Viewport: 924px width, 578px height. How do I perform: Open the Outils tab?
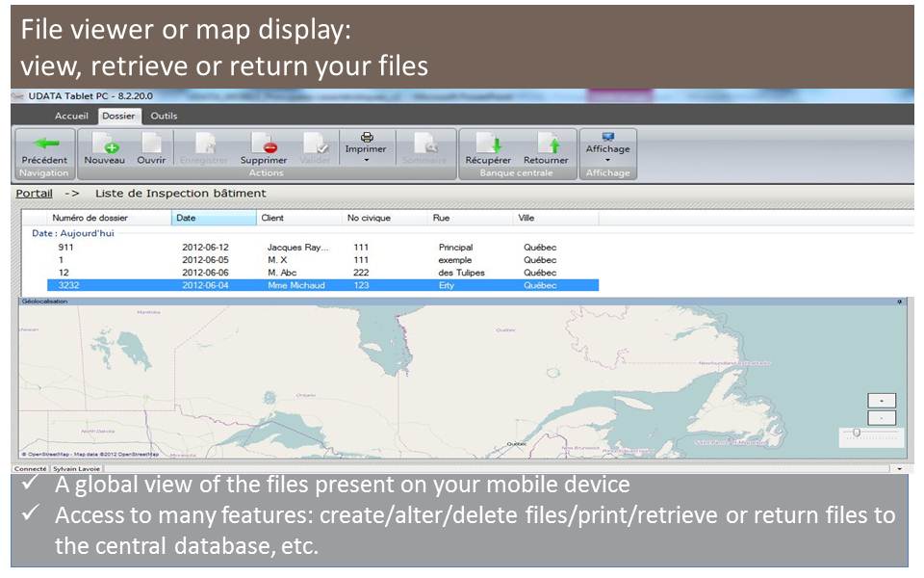[164, 116]
